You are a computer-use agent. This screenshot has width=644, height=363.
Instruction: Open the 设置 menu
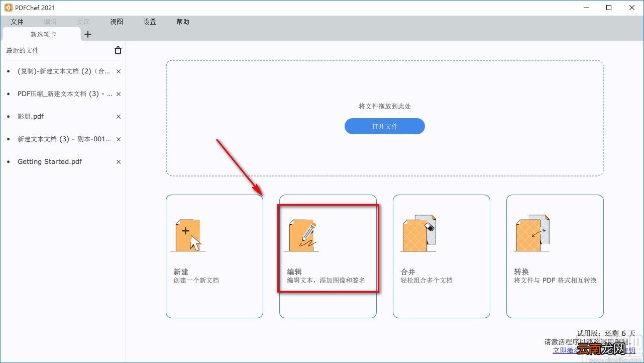click(150, 22)
